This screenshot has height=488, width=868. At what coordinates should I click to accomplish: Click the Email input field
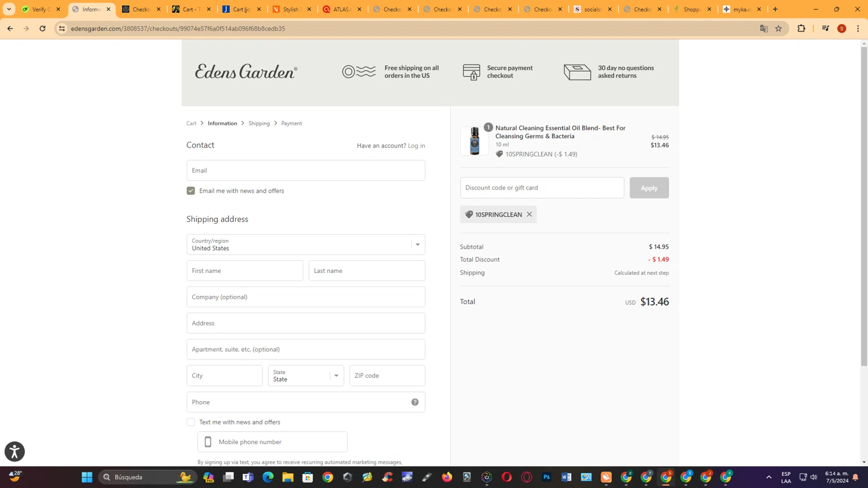(x=306, y=171)
